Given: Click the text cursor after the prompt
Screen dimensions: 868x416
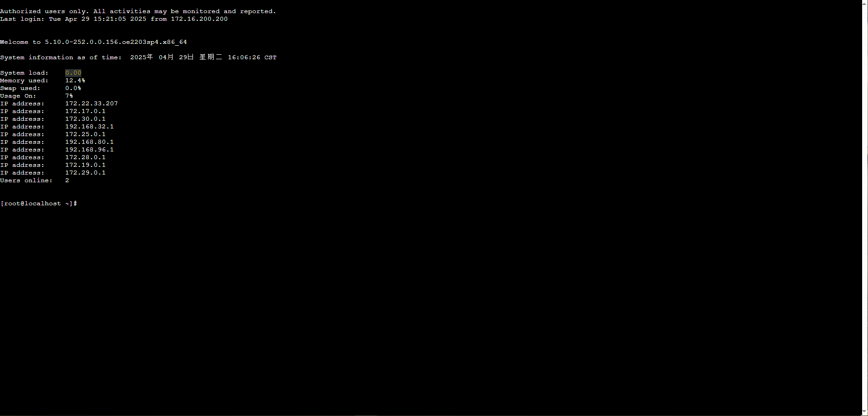Looking at the screenshot, I should [x=75, y=203].
